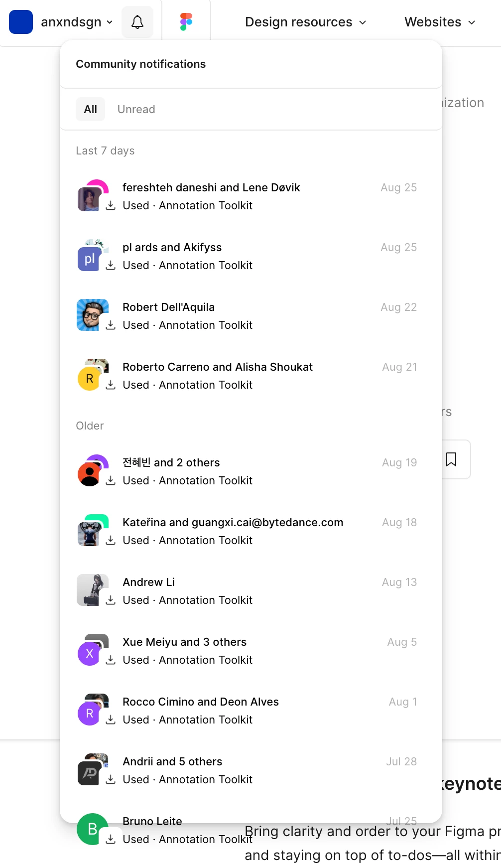The height and width of the screenshot is (868, 501).
Task: Click the blue anxndsgn profile avatar
Action: pos(21,22)
